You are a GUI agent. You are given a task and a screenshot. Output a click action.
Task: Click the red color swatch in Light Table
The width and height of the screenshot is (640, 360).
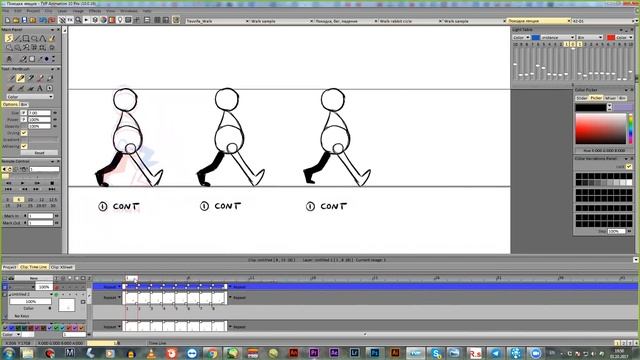(611, 37)
